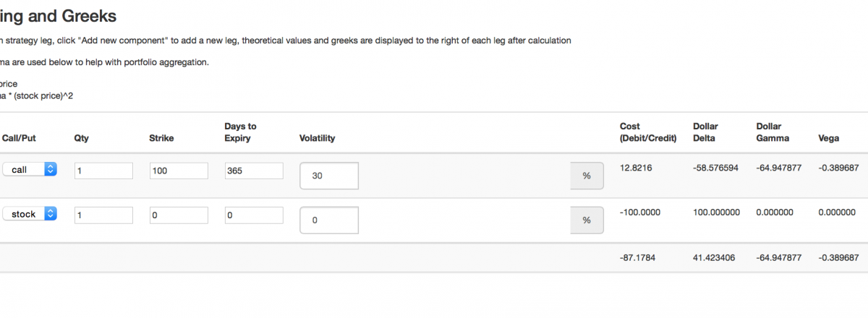This screenshot has width=868, height=318.
Task: Open the stock leg type dropdown
Action: coord(30,214)
